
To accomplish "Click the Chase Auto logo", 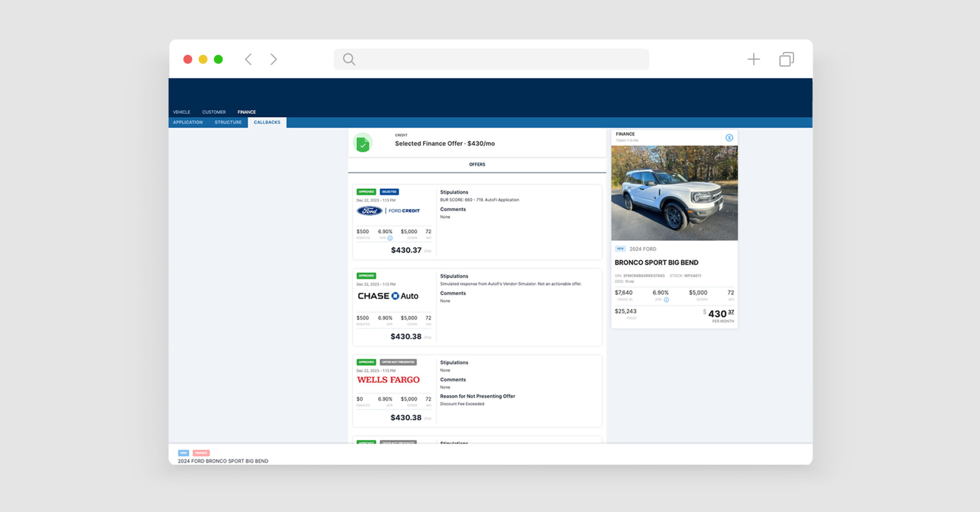I will coord(388,296).
